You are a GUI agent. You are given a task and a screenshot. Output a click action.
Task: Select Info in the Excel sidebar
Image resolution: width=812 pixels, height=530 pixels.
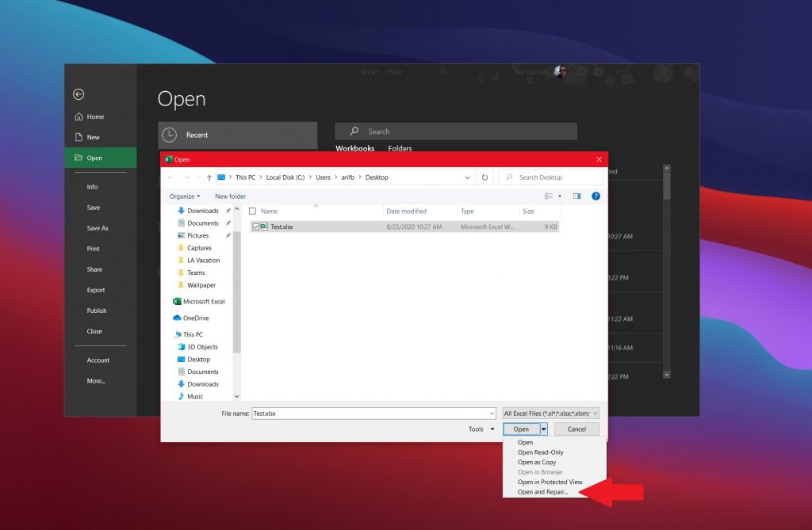[x=92, y=187]
